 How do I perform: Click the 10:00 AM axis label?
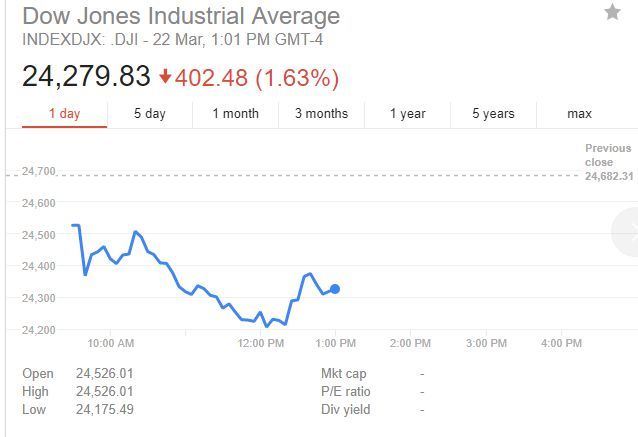click(x=110, y=343)
